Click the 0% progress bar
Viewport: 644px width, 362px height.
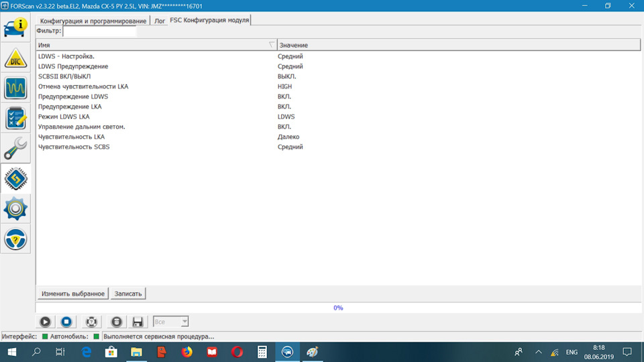coord(338,308)
